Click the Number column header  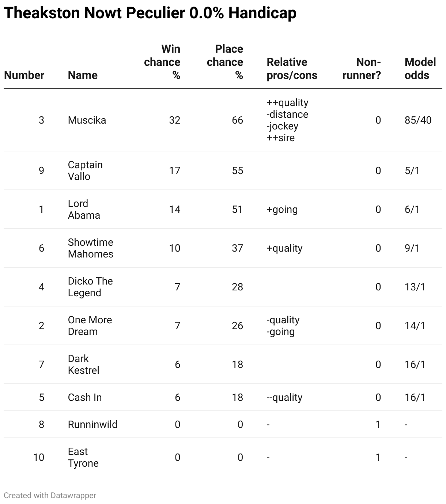[24, 75]
